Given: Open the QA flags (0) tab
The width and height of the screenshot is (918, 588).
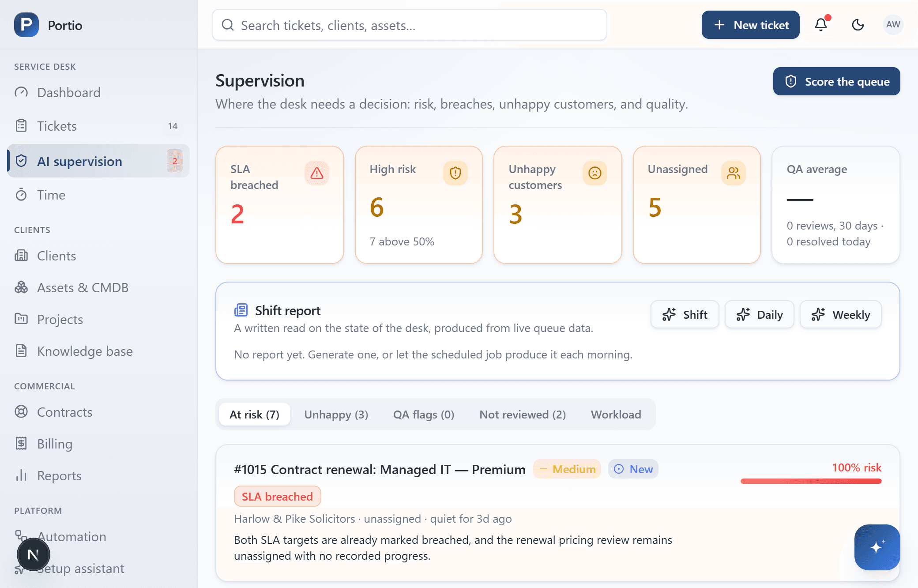Looking at the screenshot, I should [424, 414].
